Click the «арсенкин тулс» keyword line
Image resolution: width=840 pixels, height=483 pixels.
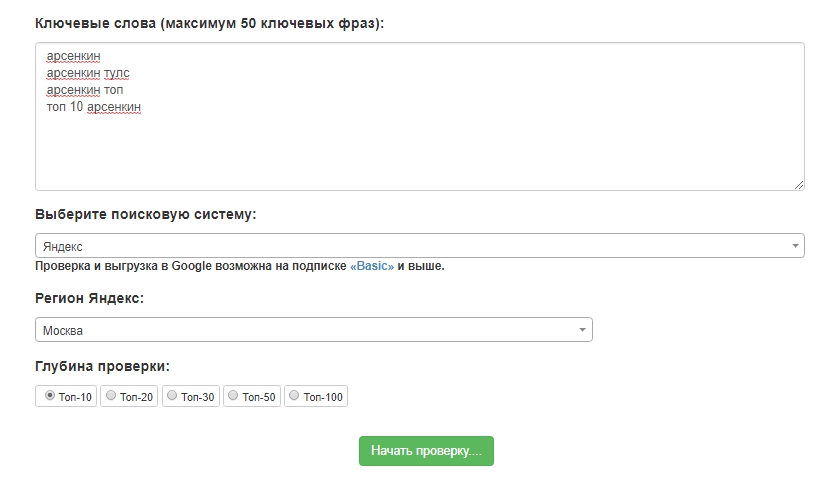tap(88, 73)
